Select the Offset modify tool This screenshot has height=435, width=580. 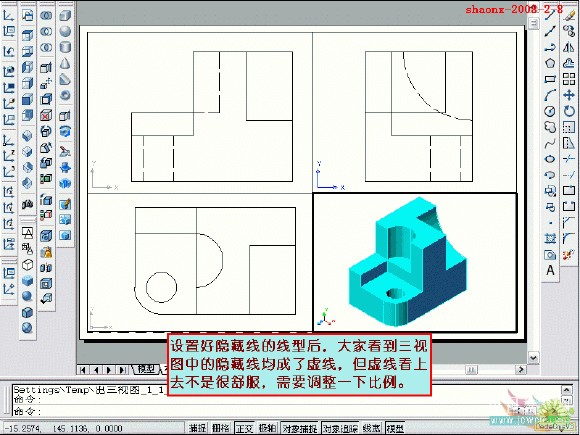(569, 63)
